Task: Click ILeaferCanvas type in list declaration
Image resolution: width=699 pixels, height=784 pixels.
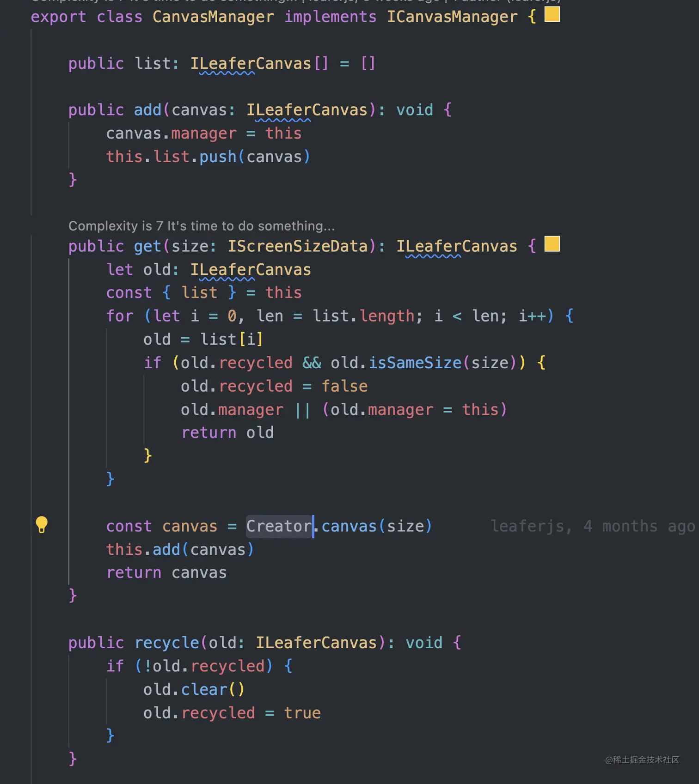Action: pyautogui.click(x=251, y=63)
